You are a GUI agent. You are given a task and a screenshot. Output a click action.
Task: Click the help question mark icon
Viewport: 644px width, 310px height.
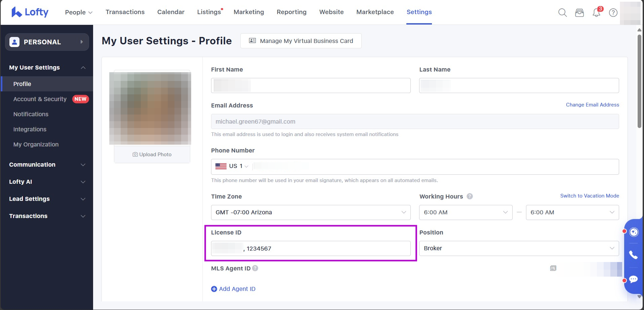point(613,13)
